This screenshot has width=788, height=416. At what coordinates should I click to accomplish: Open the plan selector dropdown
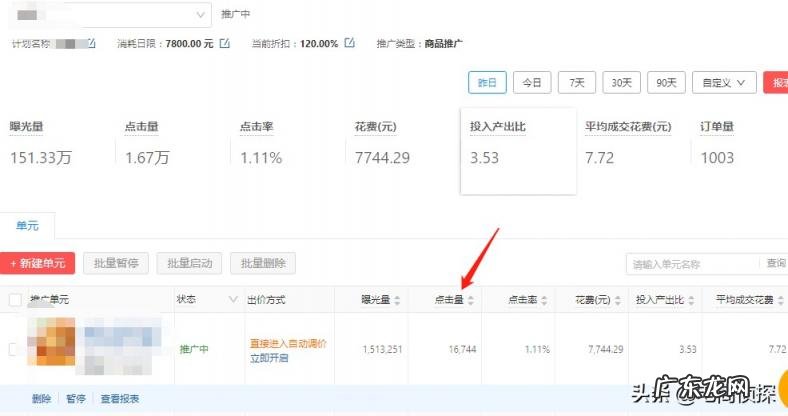click(x=110, y=15)
